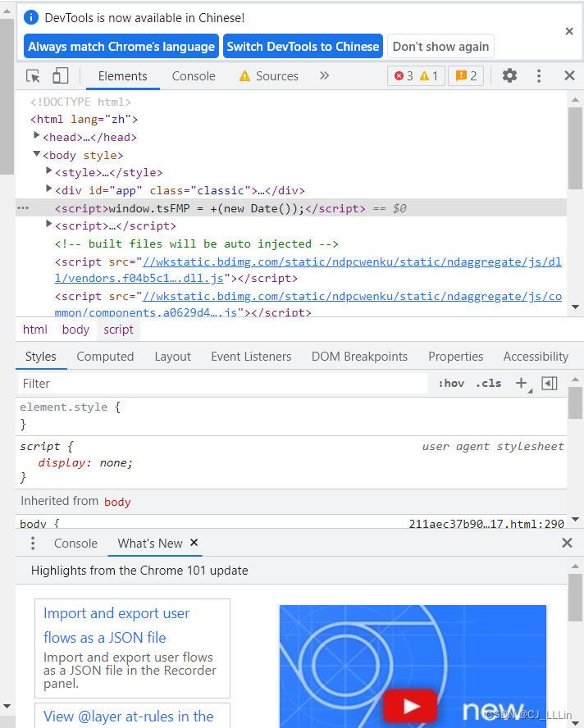
Task: Open Import and export user flows article
Action: point(116,626)
